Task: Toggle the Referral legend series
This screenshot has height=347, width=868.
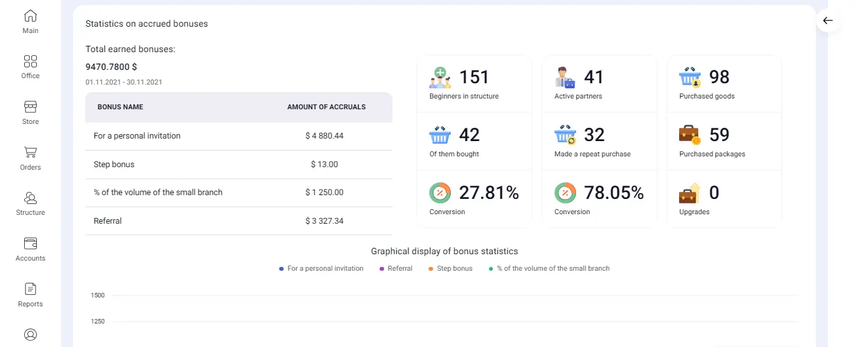Action: click(x=399, y=269)
